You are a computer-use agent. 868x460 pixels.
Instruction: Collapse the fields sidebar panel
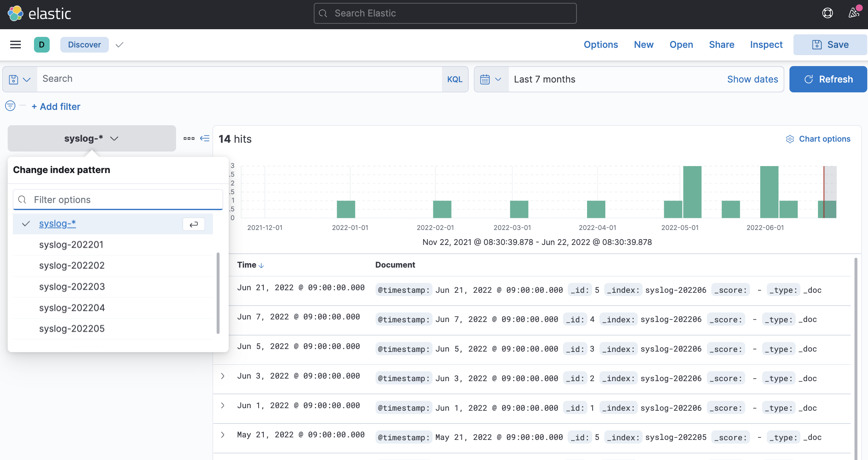[x=205, y=138]
